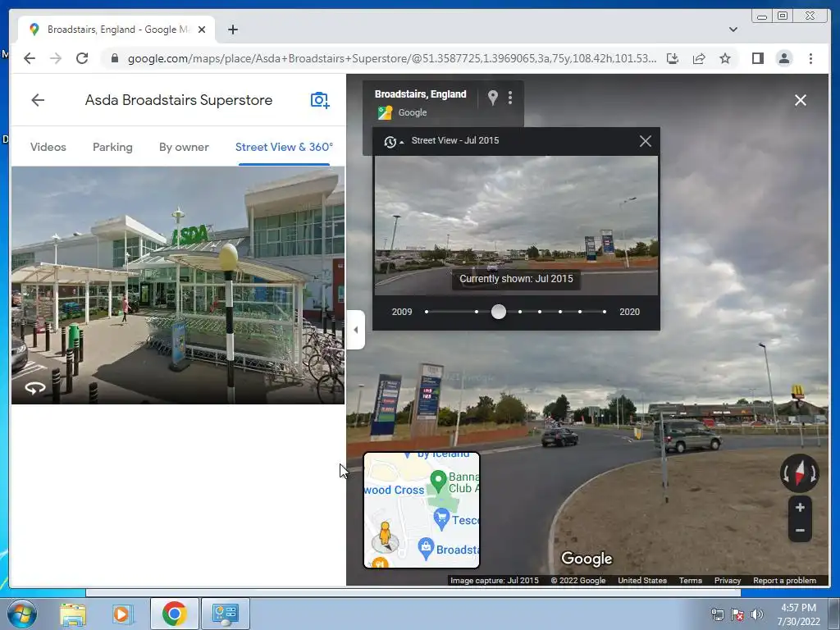Open Action Center flag icon in tray
This screenshot has height=630, width=840.
tap(737, 614)
